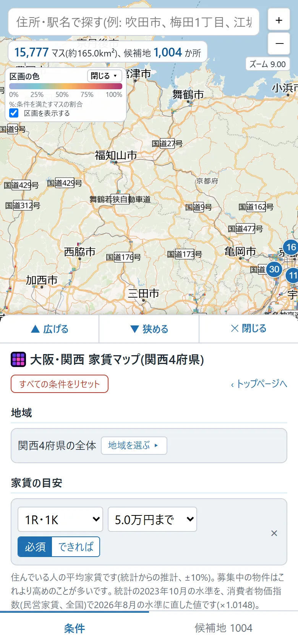Click the address or station search field
Image resolution: width=298 pixels, height=644 pixels.
pyautogui.click(x=134, y=22)
